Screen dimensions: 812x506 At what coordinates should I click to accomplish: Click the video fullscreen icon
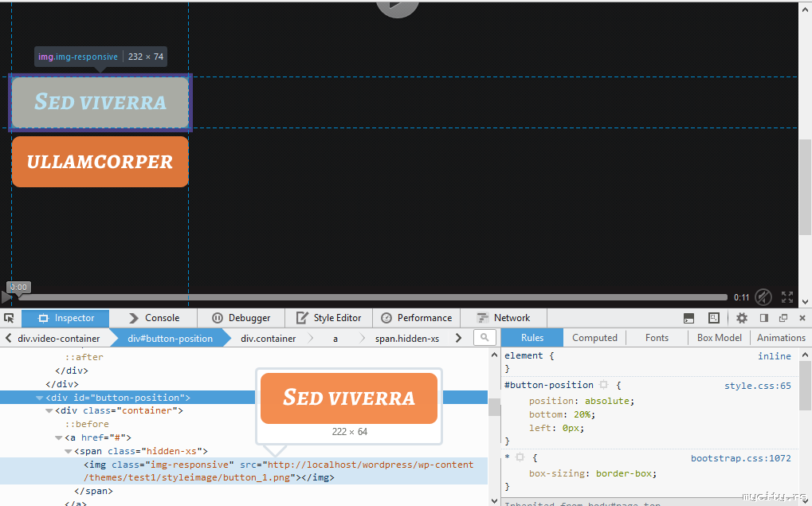tap(787, 297)
